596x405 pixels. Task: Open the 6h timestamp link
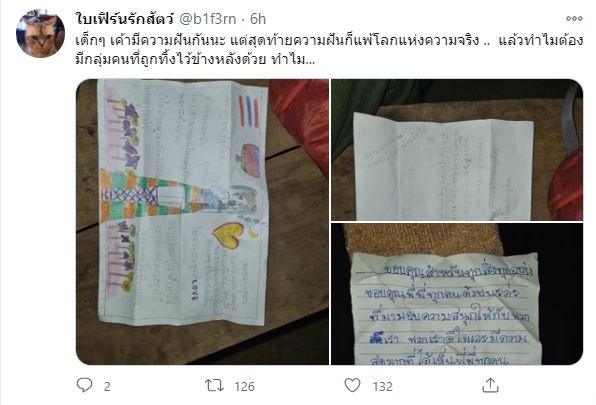click(258, 19)
